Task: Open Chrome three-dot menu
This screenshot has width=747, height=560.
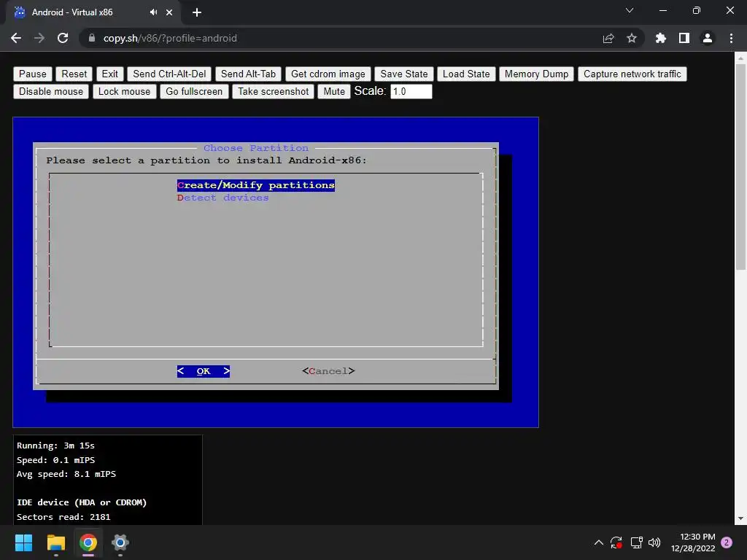Action: point(731,38)
